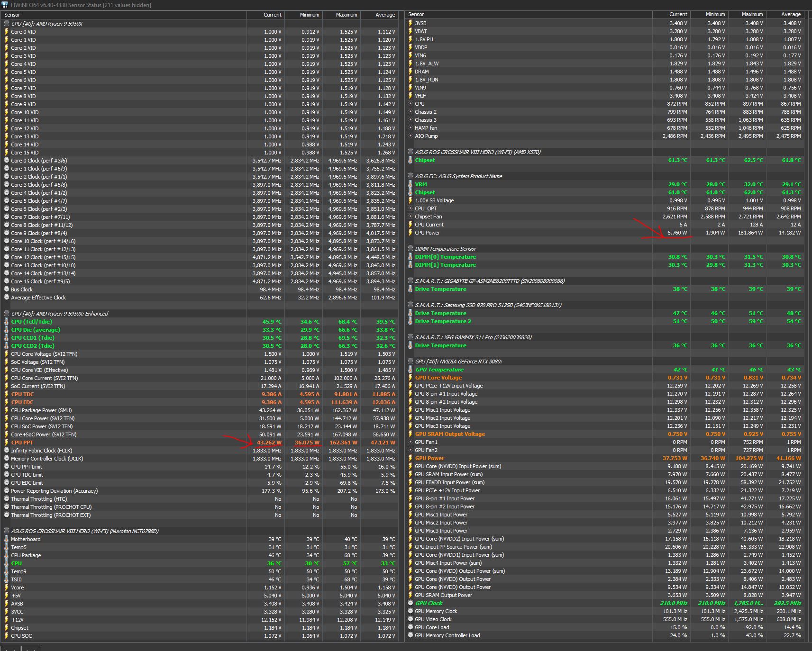
Task: Click the fan icon for AIO Pump
Action: (411, 136)
